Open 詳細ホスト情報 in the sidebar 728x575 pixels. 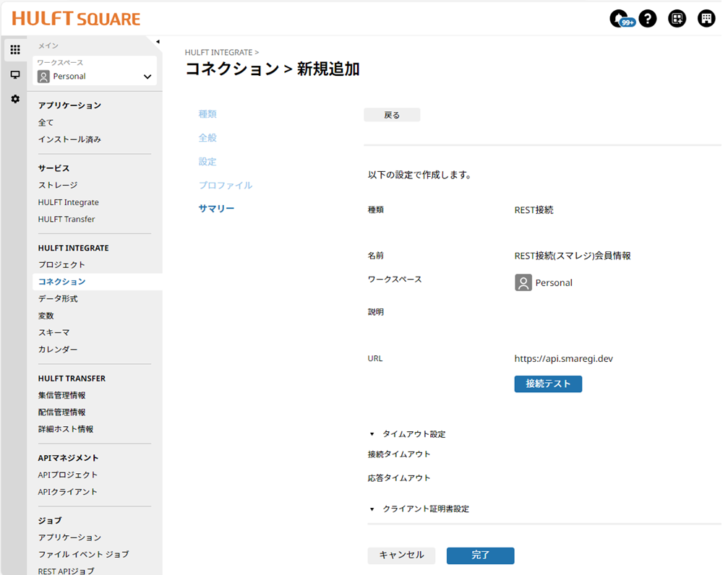(x=66, y=429)
